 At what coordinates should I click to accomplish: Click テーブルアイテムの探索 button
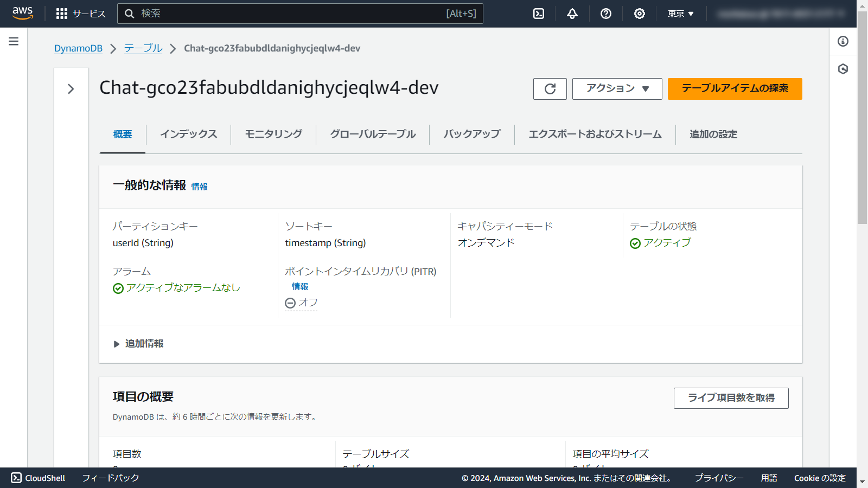pos(735,89)
